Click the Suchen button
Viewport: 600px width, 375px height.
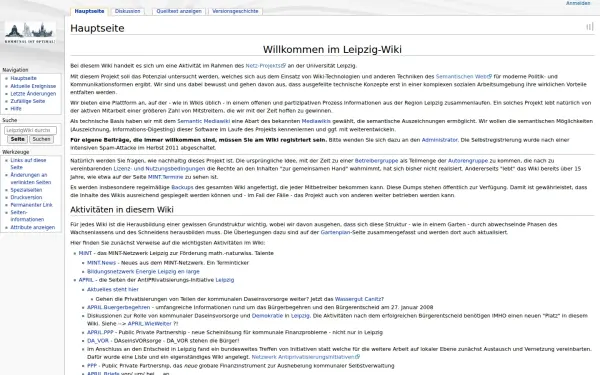[41, 139]
